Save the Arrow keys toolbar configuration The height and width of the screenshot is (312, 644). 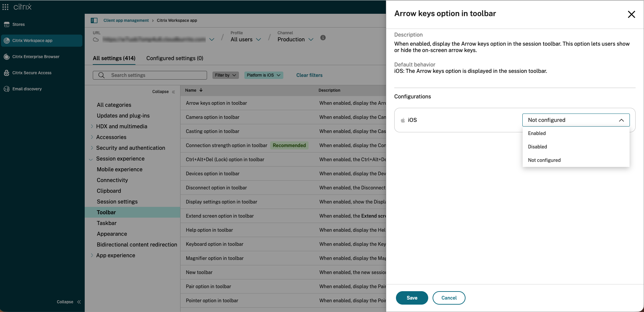(412, 298)
